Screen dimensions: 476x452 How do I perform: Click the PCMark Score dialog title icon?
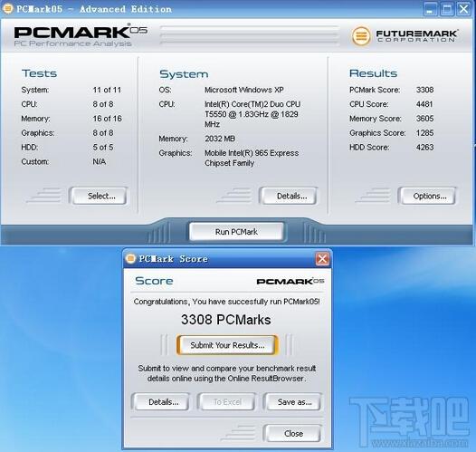(130, 258)
